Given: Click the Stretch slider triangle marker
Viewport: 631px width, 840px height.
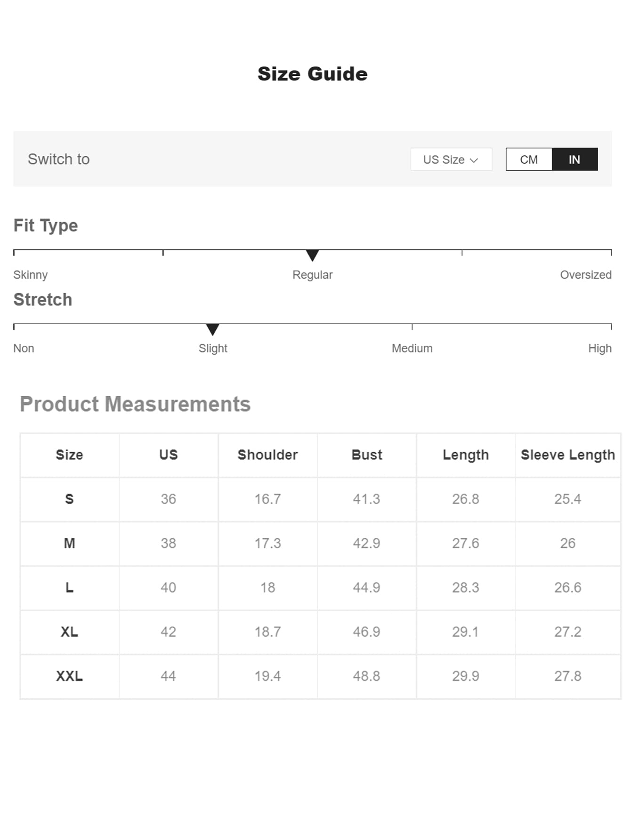Looking at the screenshot, I should pos(213,329).
